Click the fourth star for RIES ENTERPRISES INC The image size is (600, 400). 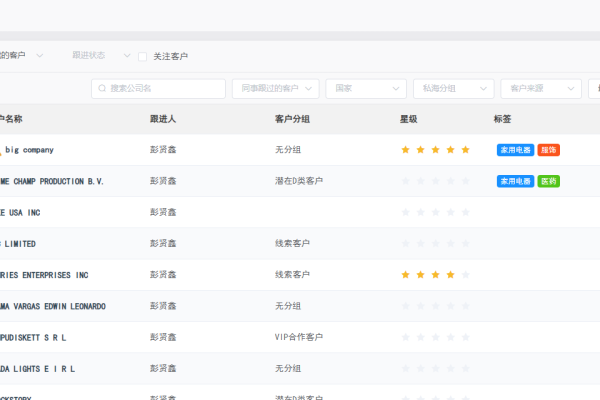[x=450, y=274]
